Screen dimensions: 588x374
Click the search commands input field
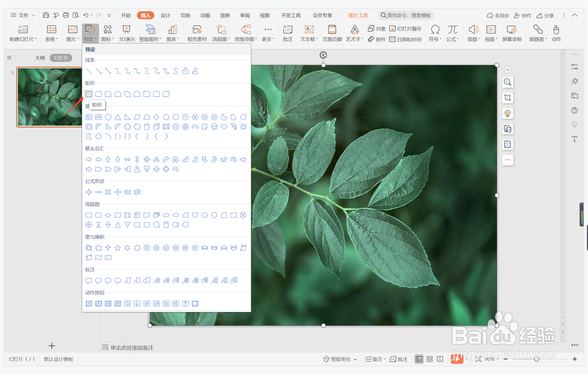click(406, 15)
